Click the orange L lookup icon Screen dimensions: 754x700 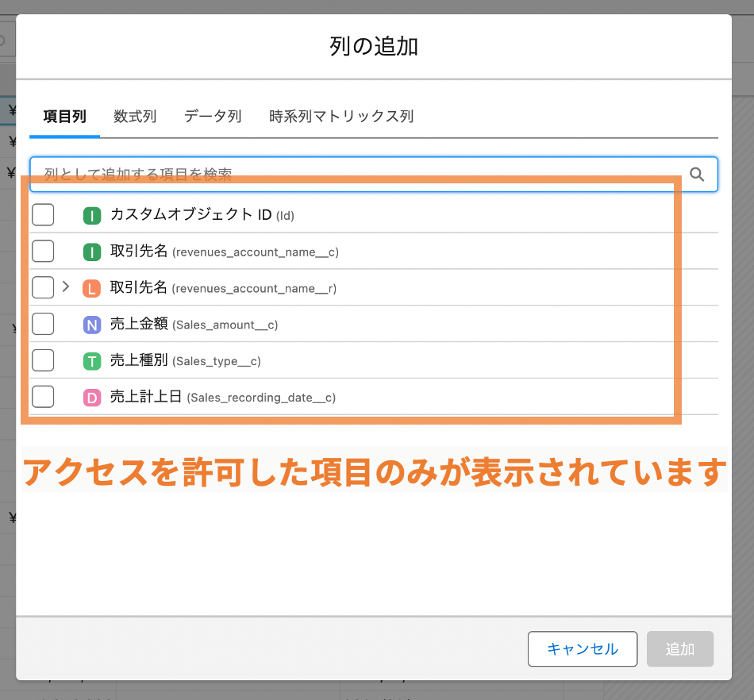(92, 288)
